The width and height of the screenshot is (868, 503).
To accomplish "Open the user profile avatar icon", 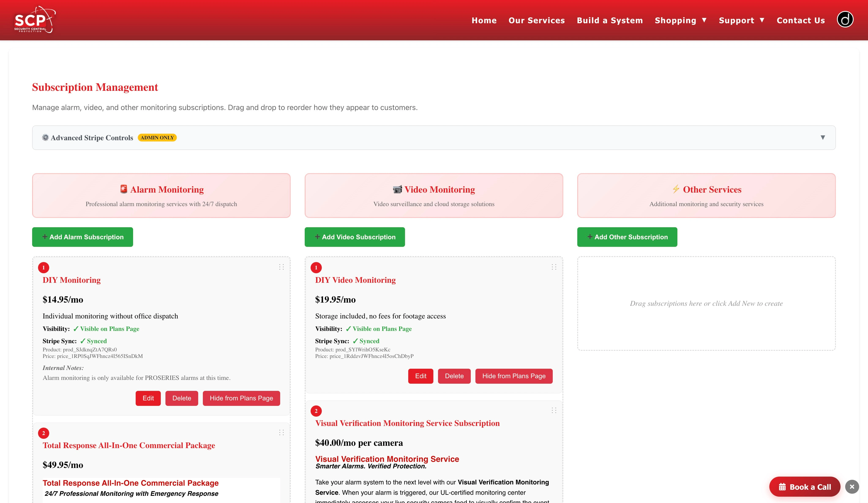I will pyautogui.click(x=845, y=19).
